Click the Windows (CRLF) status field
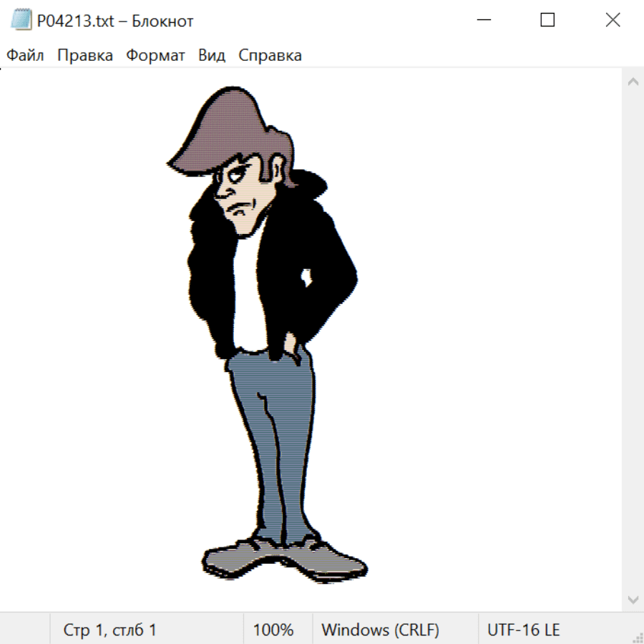Image resolution: width=644 pixels, height=644 pixels. click(x=380, y=630)
